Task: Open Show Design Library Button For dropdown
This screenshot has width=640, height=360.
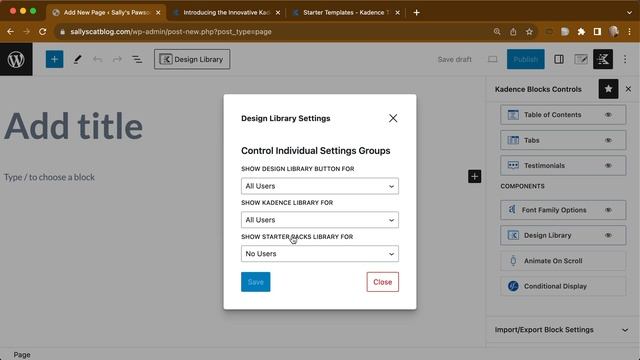Action: click(x=320, y=186)
